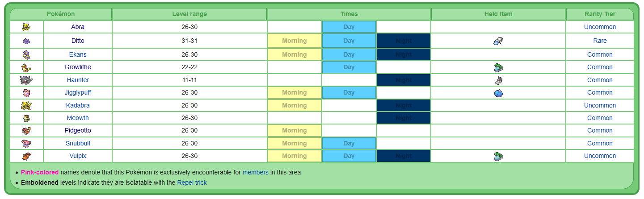The width and height of the screenshot is (644, 199).
Task: Click the yellow Morning cell for Pidgeotto
Action: pyautogui.click(x=294, y=131)
